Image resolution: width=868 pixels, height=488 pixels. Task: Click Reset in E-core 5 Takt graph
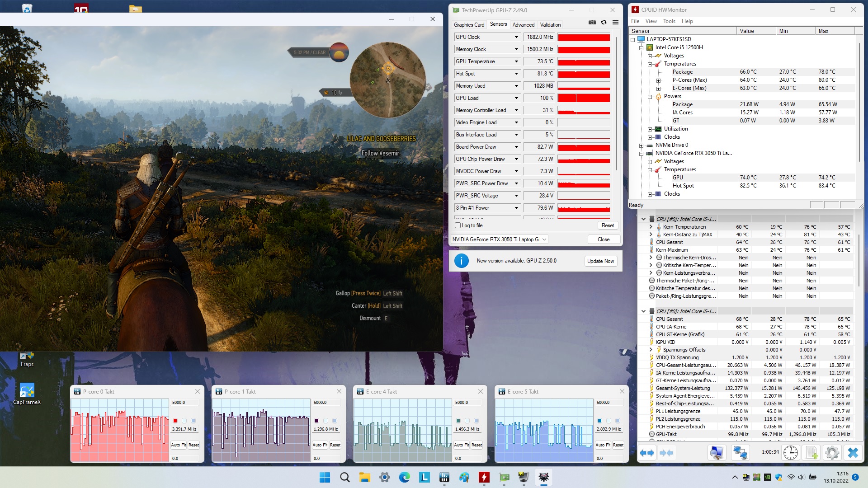618,445
